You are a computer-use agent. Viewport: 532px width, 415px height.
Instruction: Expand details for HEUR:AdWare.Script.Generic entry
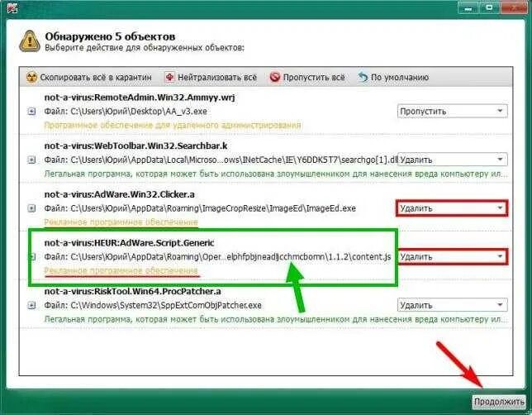(32, 257)
